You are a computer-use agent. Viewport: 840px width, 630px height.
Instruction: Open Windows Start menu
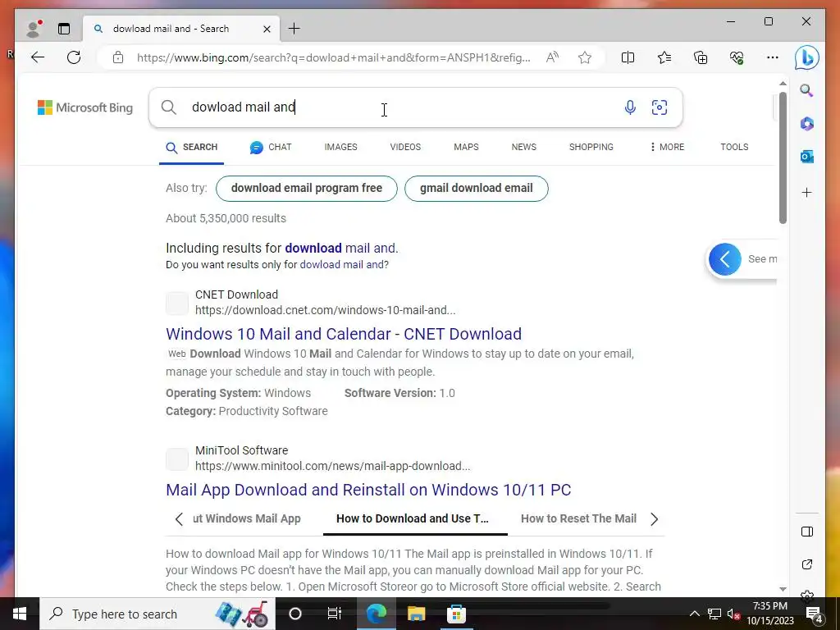click(x=20, y=614)
